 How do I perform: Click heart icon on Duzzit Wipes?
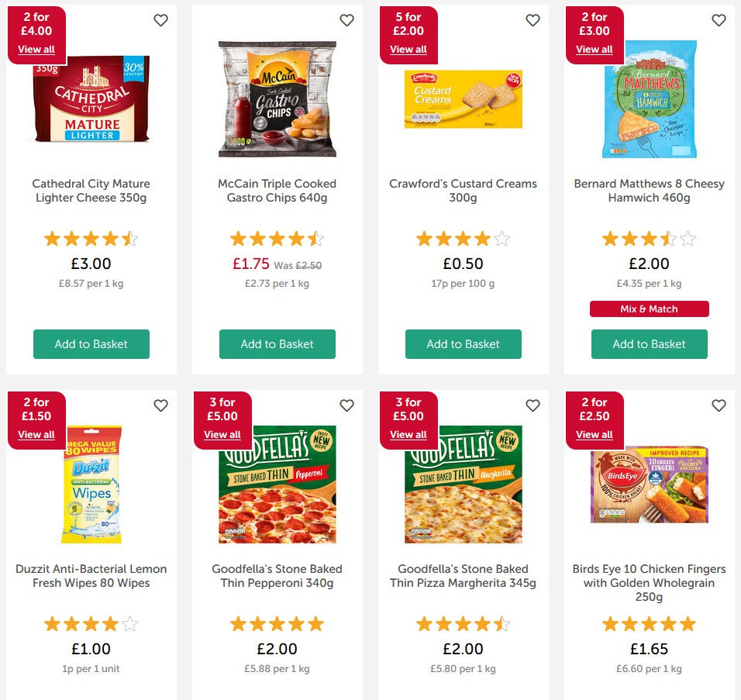coord(160,405)
